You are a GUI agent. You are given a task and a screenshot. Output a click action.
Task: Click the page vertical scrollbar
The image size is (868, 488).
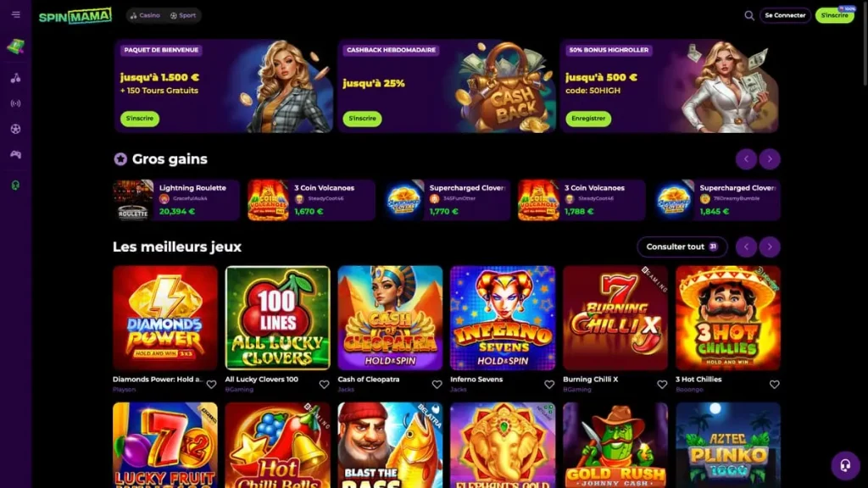click(x=865, y=44)
